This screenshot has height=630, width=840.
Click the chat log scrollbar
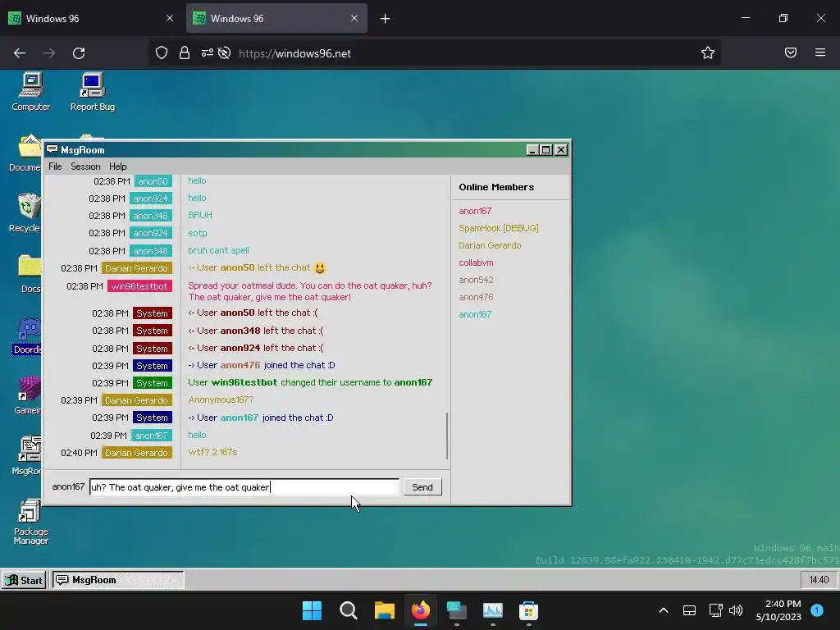447,436
